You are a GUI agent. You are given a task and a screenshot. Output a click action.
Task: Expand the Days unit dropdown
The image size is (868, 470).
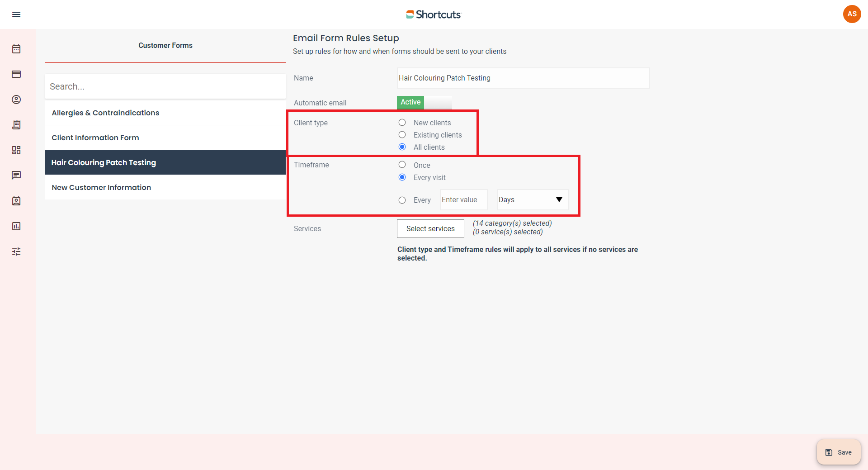[x=532, y=200]
